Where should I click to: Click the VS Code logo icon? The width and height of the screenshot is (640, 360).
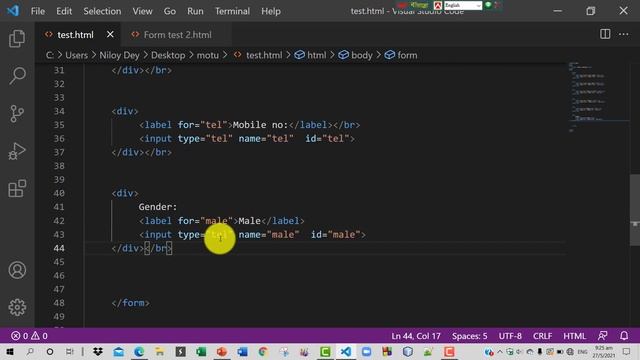[13, 11]
